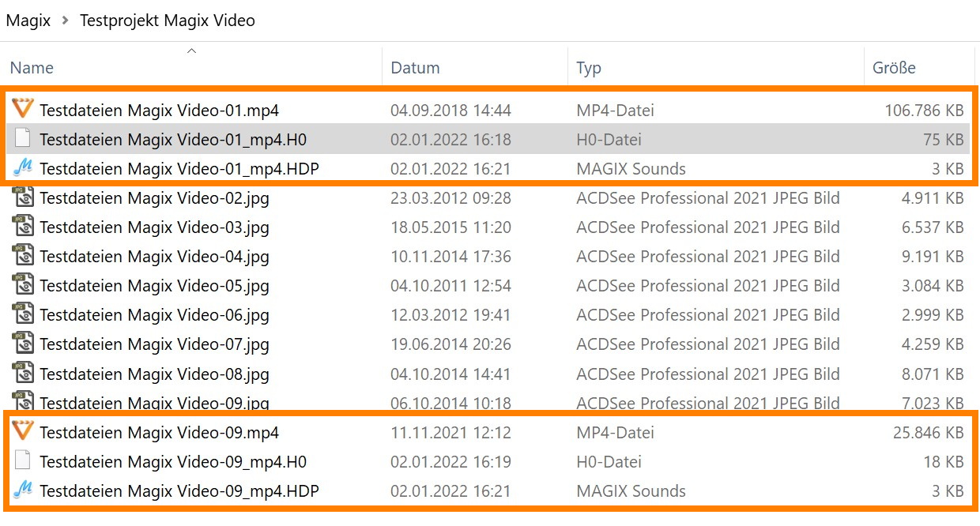Sort files by the Name column
This screenshot has width=980, height=526.
32,68
